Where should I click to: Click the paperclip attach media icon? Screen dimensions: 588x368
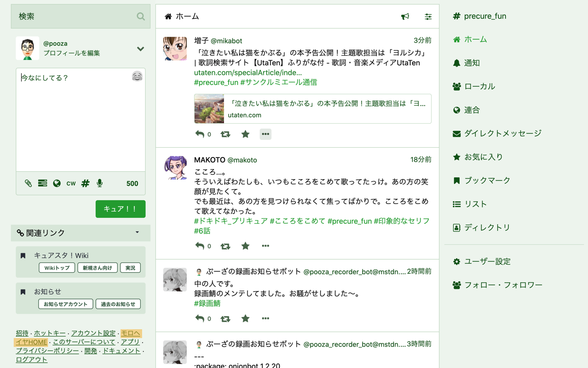point(28,184)
